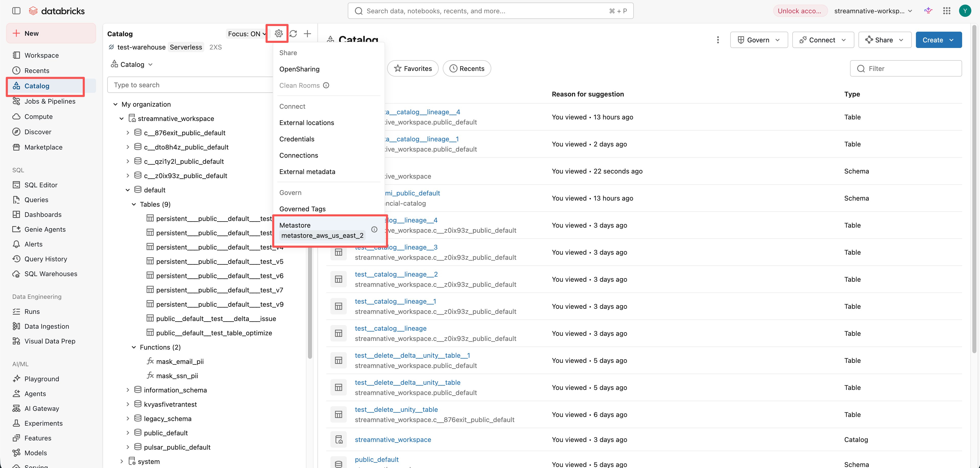This screenshot has height=468, width=980.
Task: Open the Catalog type selector dropdown
Action: [x=132, y=64]
